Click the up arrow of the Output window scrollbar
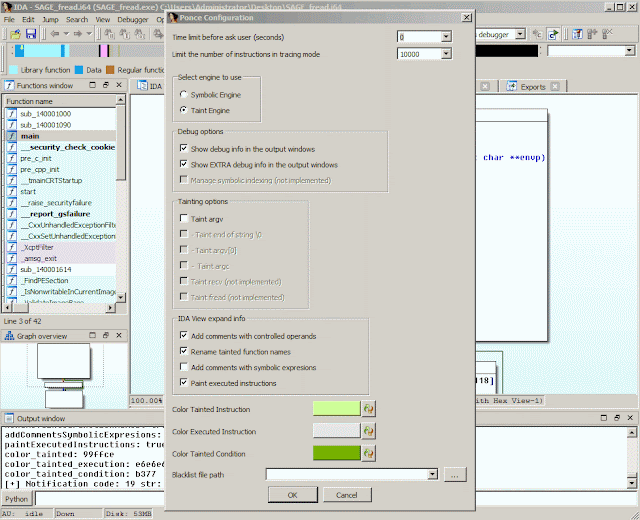The width and height of the screenshot is (640, 520). click(631, 432)
